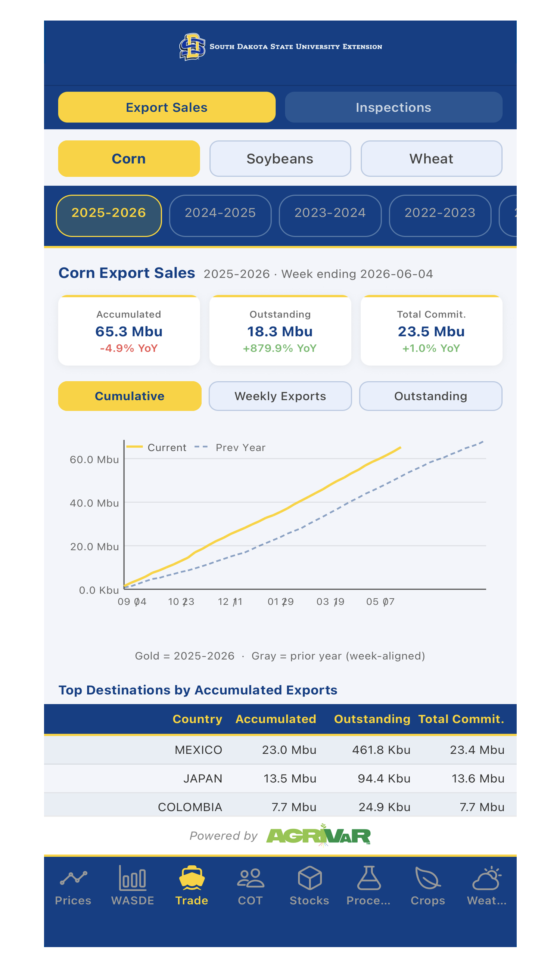Tap the Outstanding 18.3 Mbu card
This screenshot has height=971, width=560.
[280, 331]
